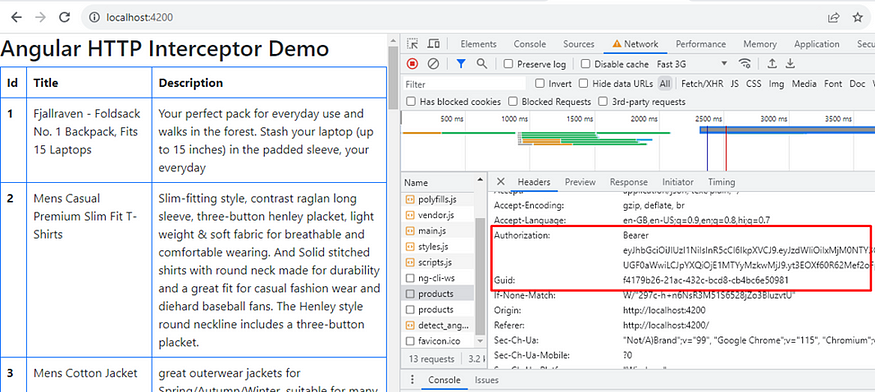Switch to the Preview tab
875x392 pixels.
click(580, 182)
